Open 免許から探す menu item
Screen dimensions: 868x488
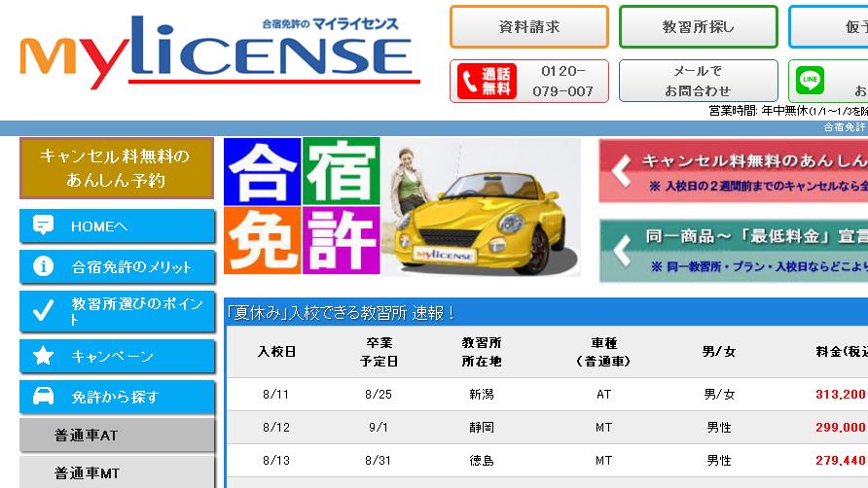[x=118, y=397]
